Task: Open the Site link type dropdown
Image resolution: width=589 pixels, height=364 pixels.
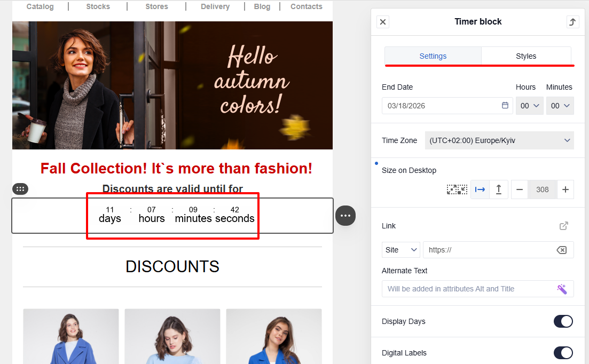Action: (x=401, y=250)
